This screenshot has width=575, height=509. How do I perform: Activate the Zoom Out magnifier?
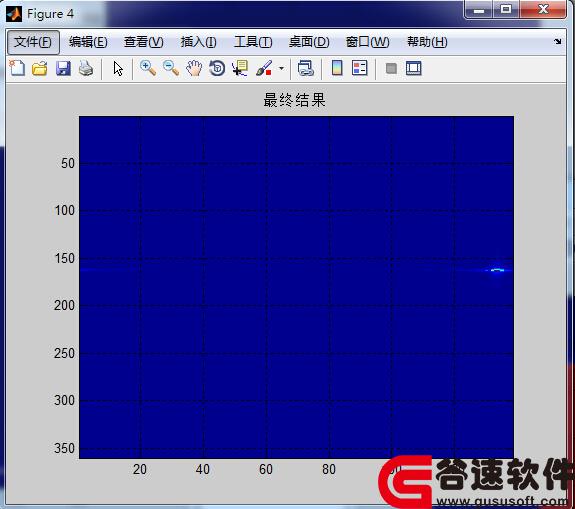pos(171,68)
